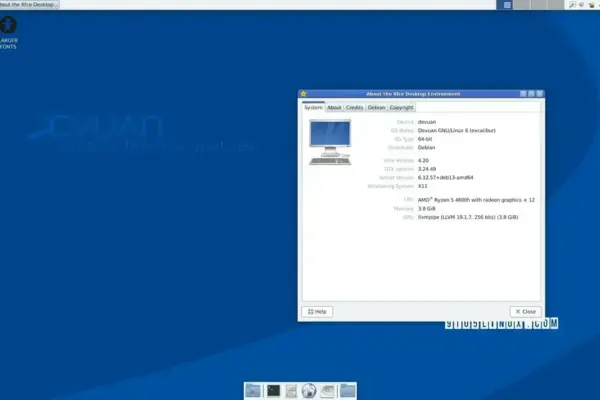Switch to the fourth workspace in the pager

555,5
